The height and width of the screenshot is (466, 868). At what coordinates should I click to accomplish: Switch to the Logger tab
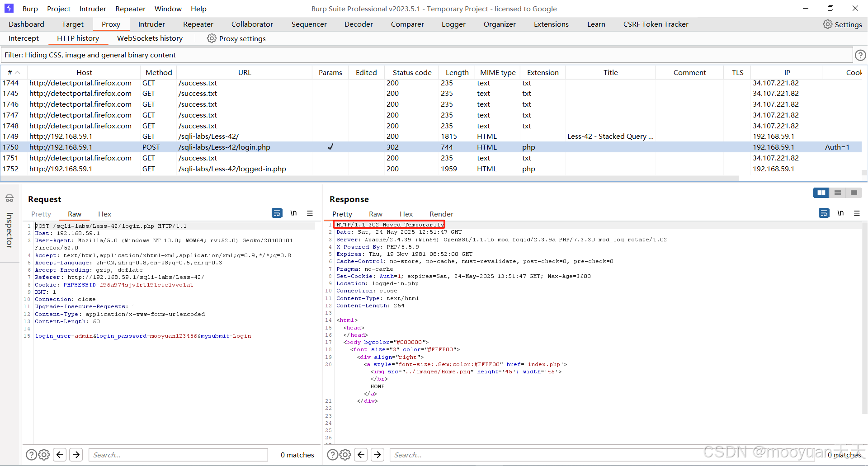coord(453,24)
